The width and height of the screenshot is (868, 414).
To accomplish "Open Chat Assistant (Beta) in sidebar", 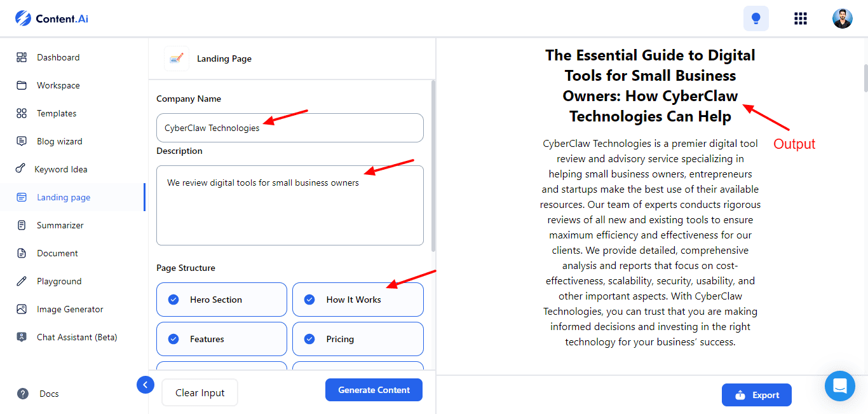I will coord(76,337).
